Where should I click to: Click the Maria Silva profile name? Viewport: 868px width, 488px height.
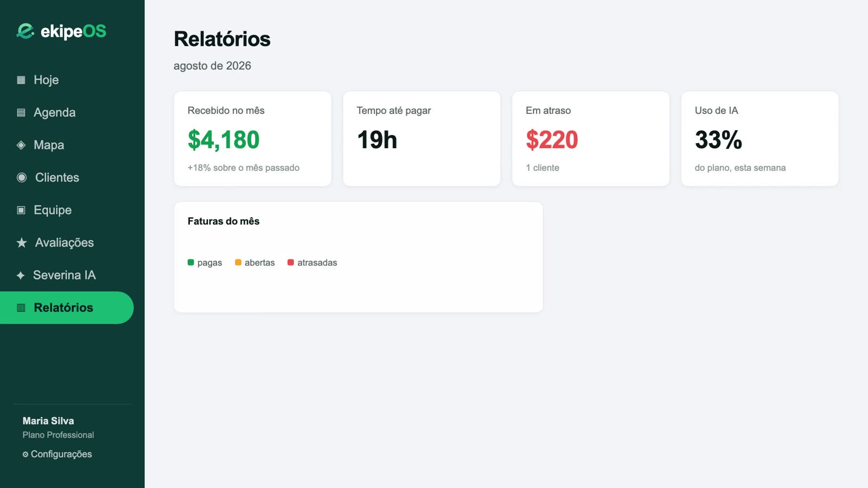point(48,421)
